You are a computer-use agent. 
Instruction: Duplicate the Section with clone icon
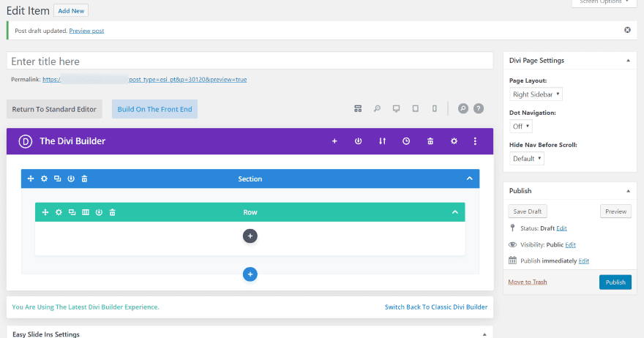(x=58, y=179)
